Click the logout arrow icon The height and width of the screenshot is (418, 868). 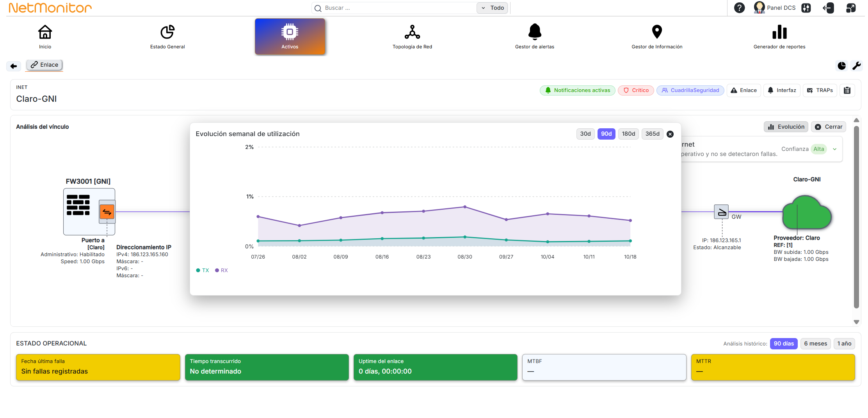tap(828, 8)
